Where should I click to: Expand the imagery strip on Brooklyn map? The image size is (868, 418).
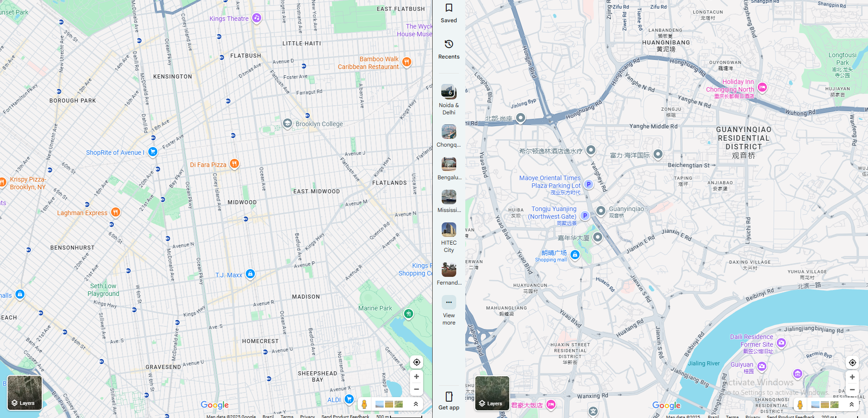pos(416,404)
